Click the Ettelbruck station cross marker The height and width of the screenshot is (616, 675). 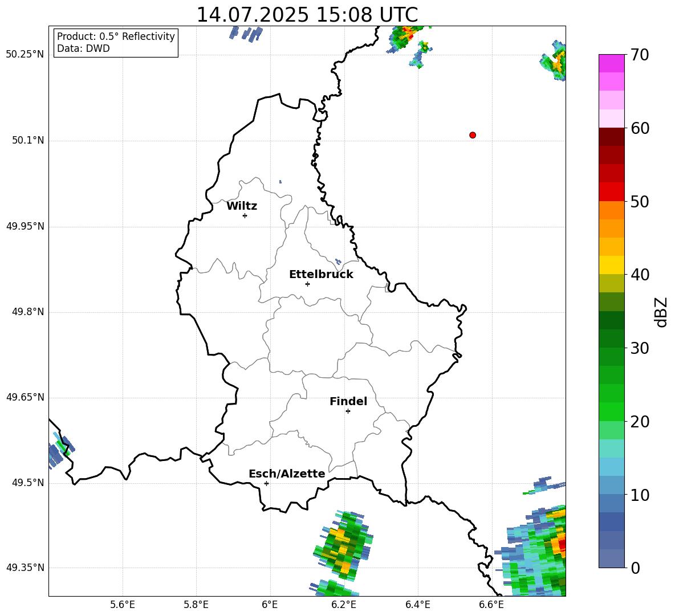[x=307, y=284]
